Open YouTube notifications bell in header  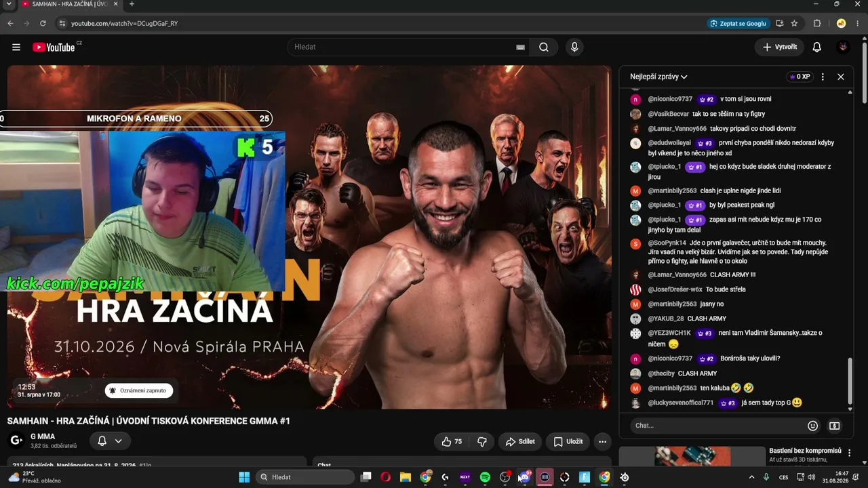pos(817,47)
